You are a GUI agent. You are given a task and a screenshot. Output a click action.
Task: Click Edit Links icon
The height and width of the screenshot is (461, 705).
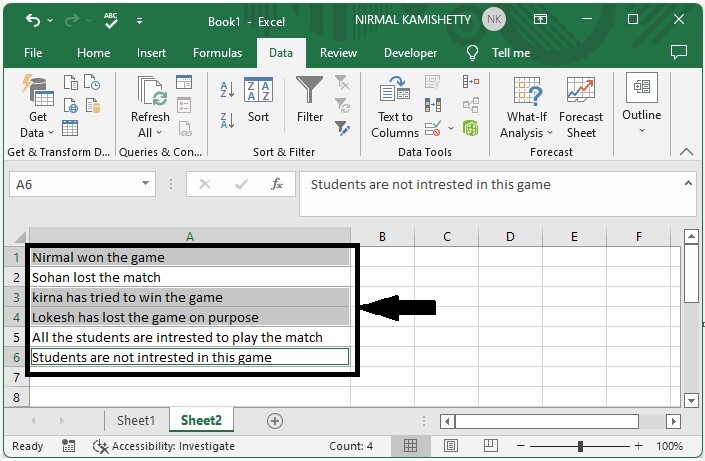pos(185,129)
